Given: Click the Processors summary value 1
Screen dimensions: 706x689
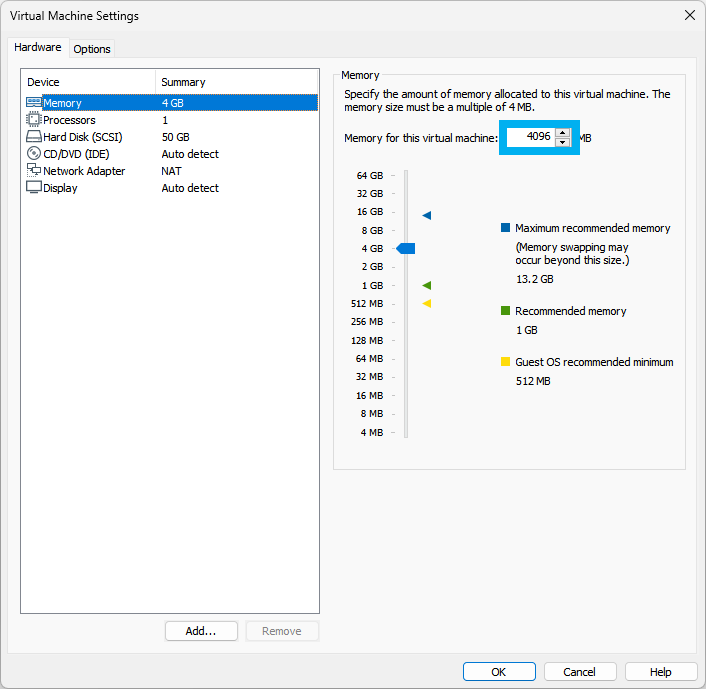Looking at the screenshot, I should 165,120.
